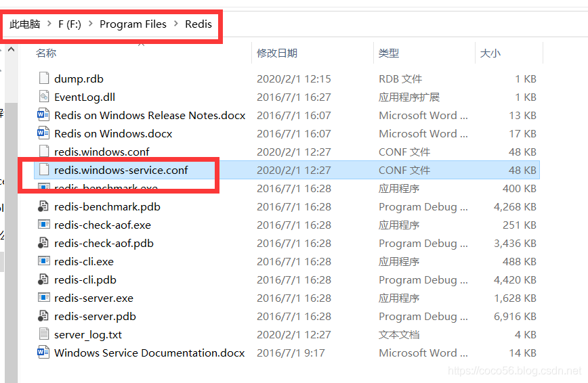The image size is (588, 383).
Task: Click Word icon of Redis on Windows.docx
Action: [43, 133]
